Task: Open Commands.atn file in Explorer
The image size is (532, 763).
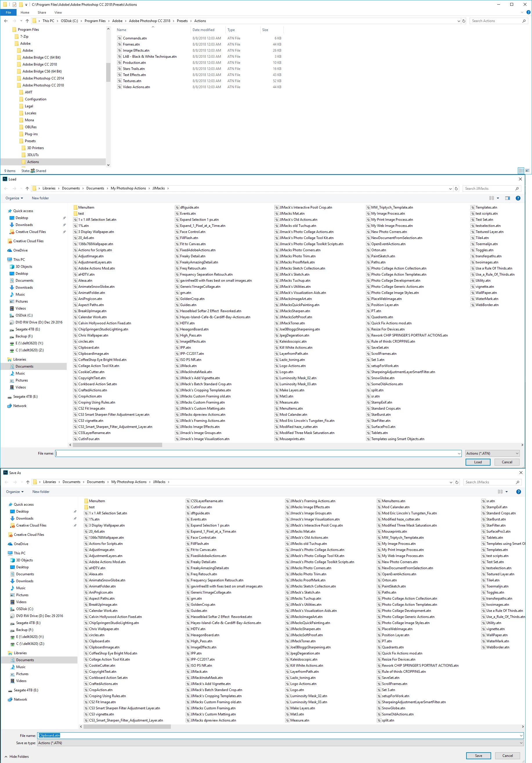Action: (x=135, y=38)
